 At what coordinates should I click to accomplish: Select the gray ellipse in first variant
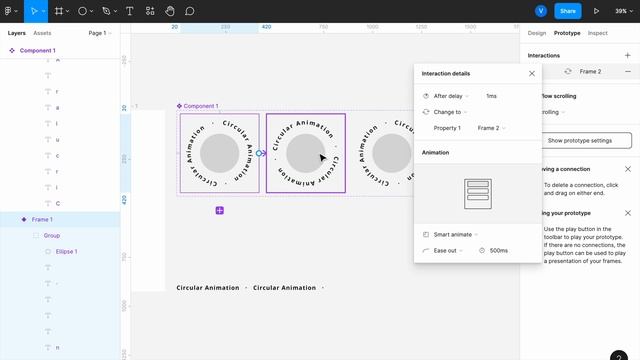pyautogui.click(x=220, y=153)
